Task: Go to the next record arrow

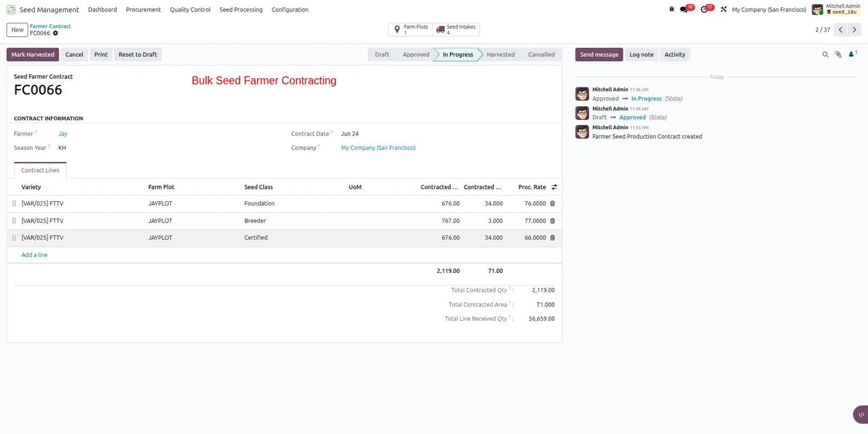Action: tap(854, 30)
